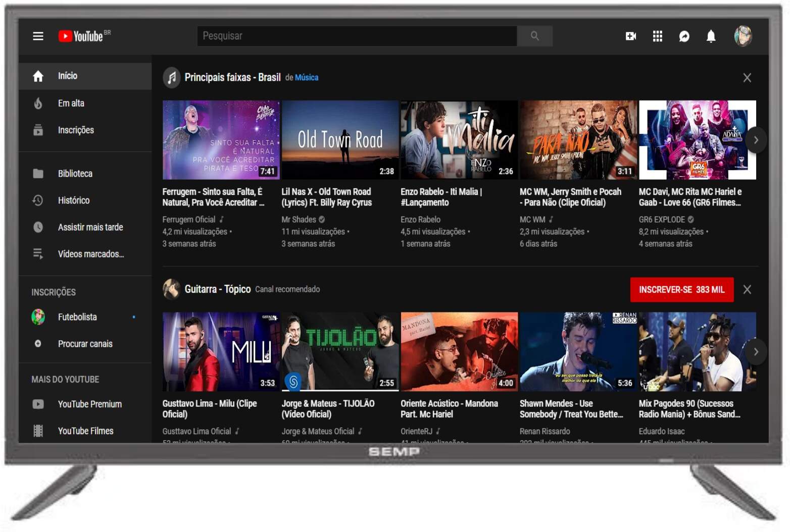Play the Old Town Road thumbnail
The height and width of the screenshot is (532, 790).
point(340,140)
